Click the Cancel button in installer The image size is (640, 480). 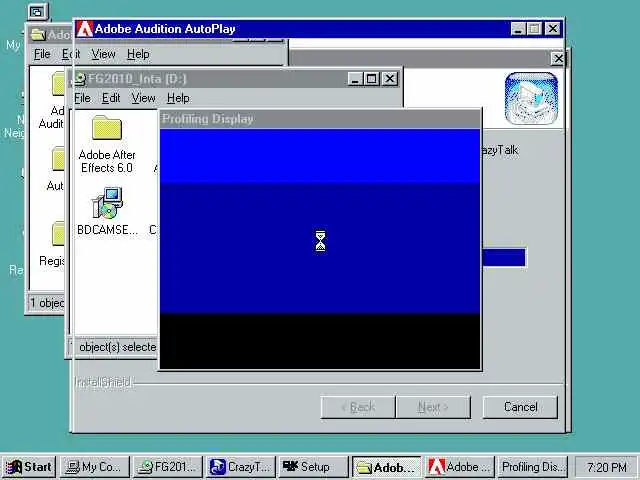tap(520, 407)
